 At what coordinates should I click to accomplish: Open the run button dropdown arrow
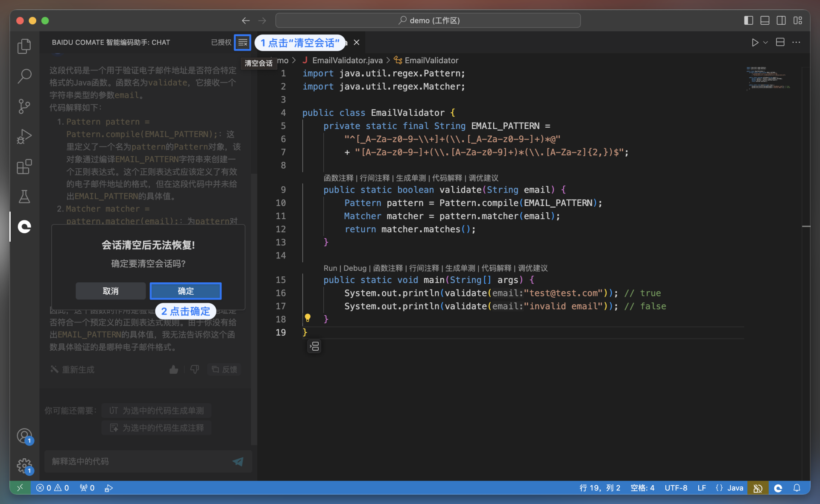(766, 42)
